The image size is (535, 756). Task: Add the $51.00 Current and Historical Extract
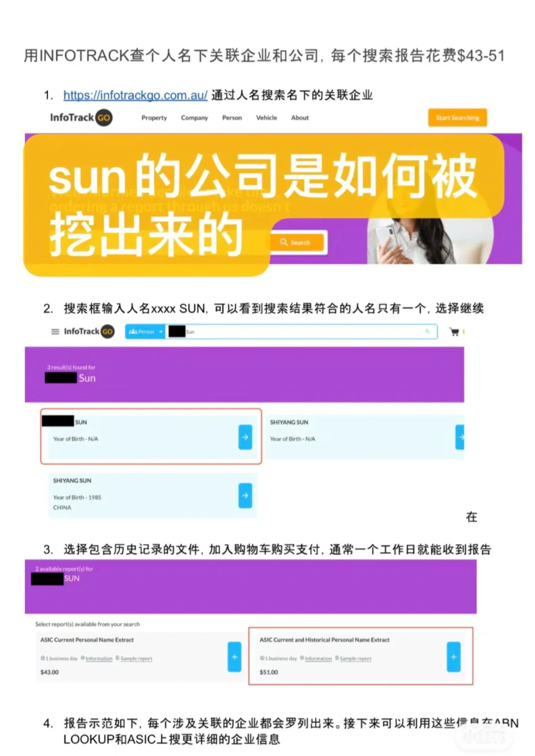click(453, 657)
